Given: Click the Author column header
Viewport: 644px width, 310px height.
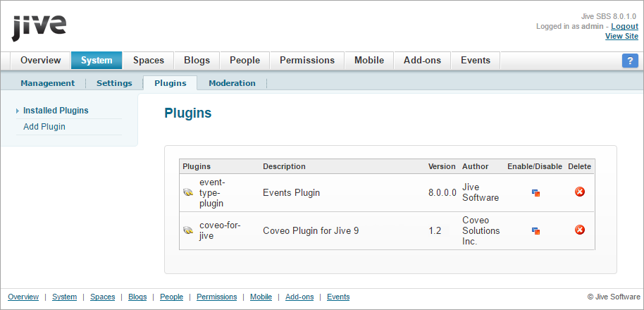Looking at the screenshot, I should [x=475, y=167].
